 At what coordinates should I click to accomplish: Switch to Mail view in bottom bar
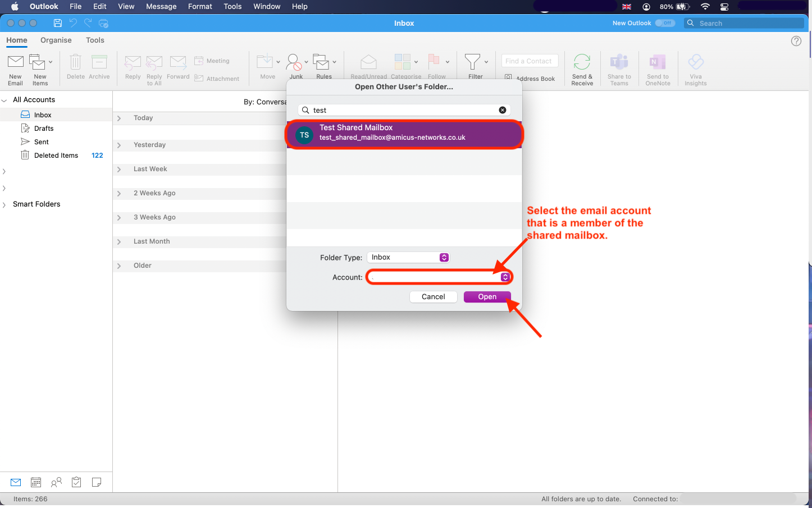(16, 482)
